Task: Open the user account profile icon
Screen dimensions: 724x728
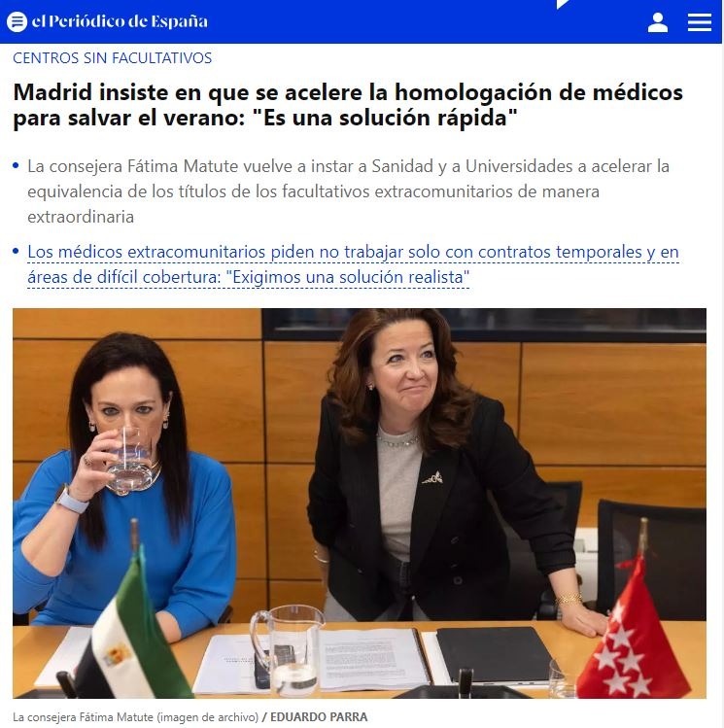Action: [x=658, y=22]
